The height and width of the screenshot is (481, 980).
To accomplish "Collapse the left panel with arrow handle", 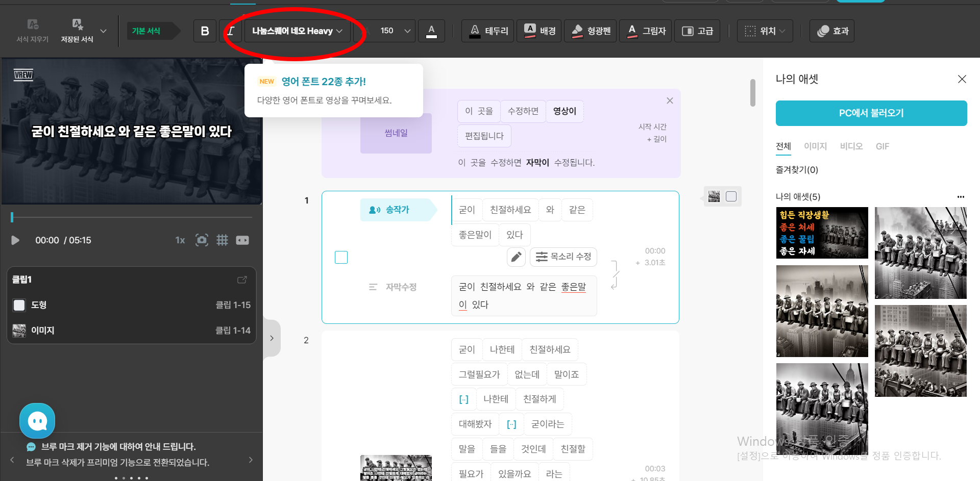I will pyautogui.click(x=272, y=338).
